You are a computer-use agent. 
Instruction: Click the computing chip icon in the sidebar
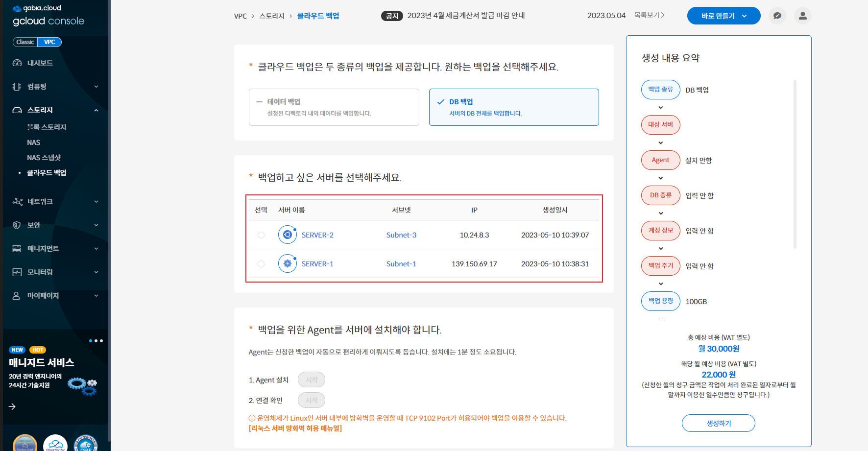pos(17,87)
